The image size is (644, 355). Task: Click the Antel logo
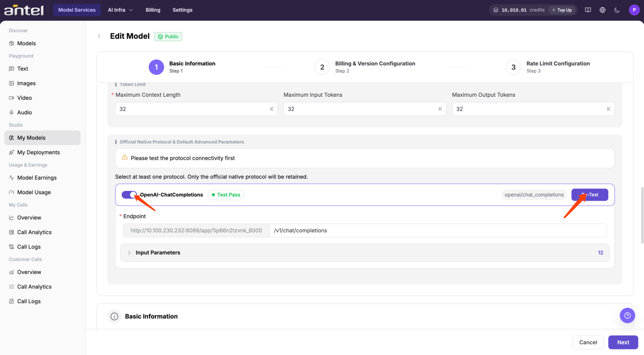pos(24,10)
